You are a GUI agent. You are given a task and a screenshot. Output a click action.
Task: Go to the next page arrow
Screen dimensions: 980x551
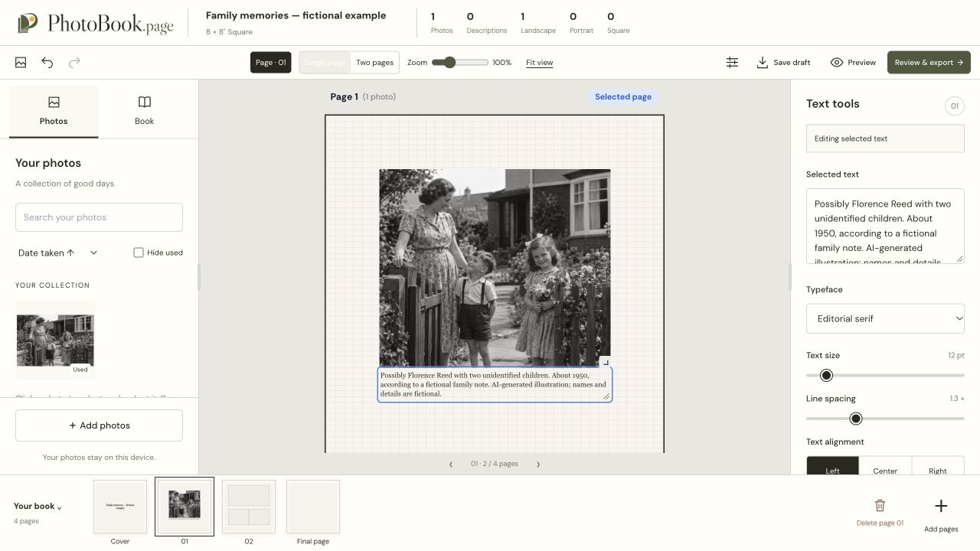538,464
